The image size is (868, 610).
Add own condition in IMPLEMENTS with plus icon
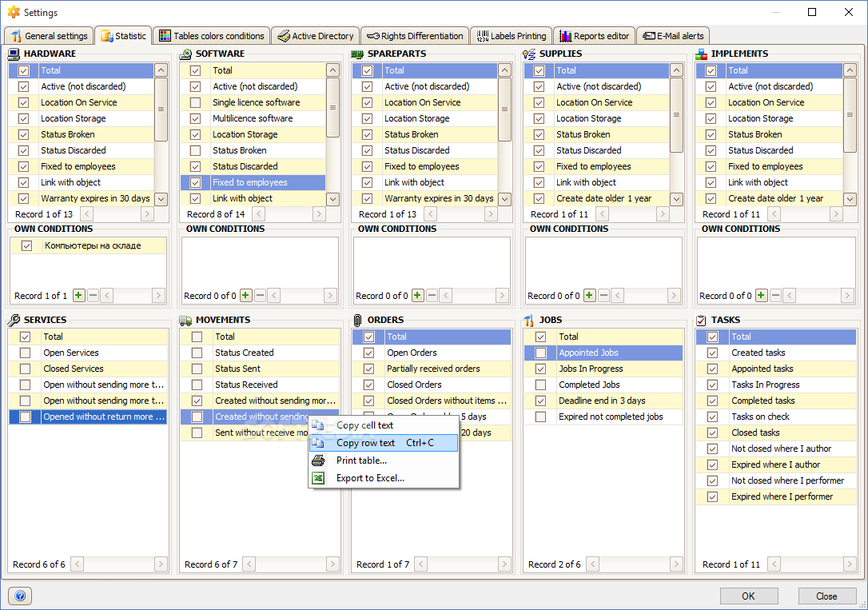pyautogui.click(x=761, y=296)
